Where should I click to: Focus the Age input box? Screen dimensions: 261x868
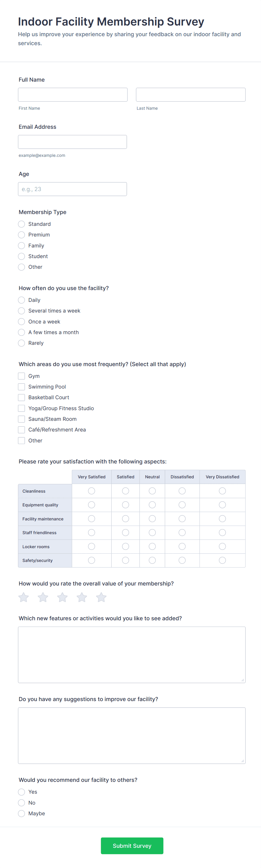click(72, 189)
